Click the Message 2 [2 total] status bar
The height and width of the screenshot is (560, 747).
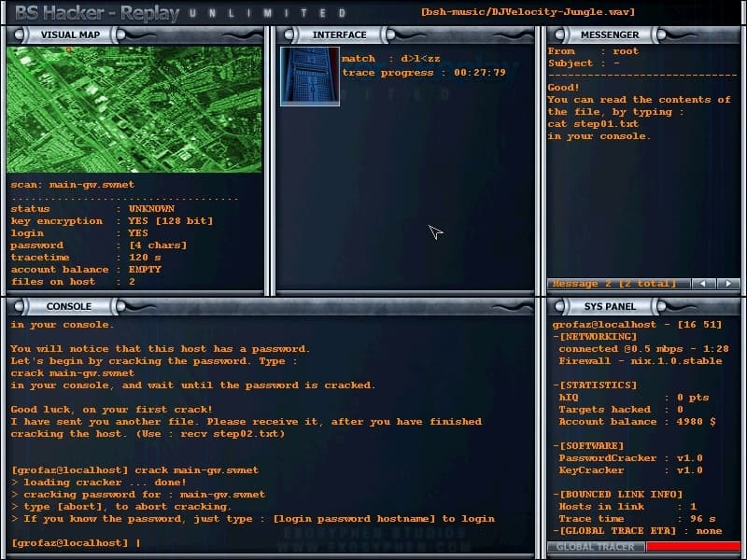[x=618, y=284]
